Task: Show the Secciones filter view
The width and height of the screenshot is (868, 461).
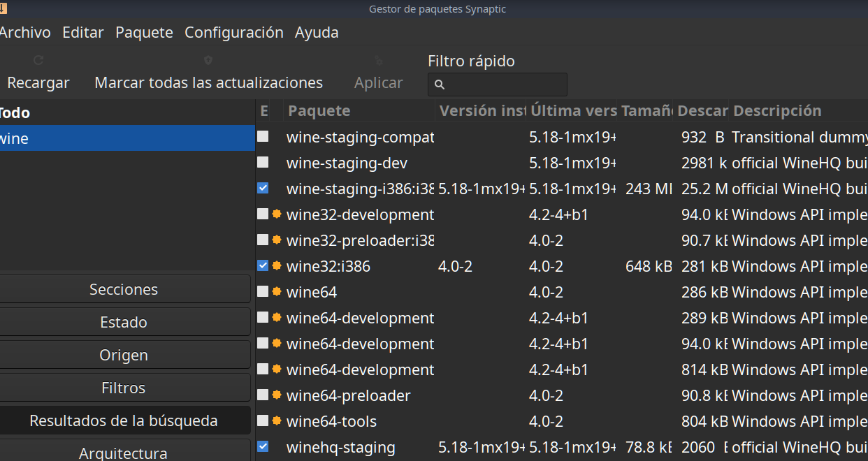Action: [x=124, y=289]
